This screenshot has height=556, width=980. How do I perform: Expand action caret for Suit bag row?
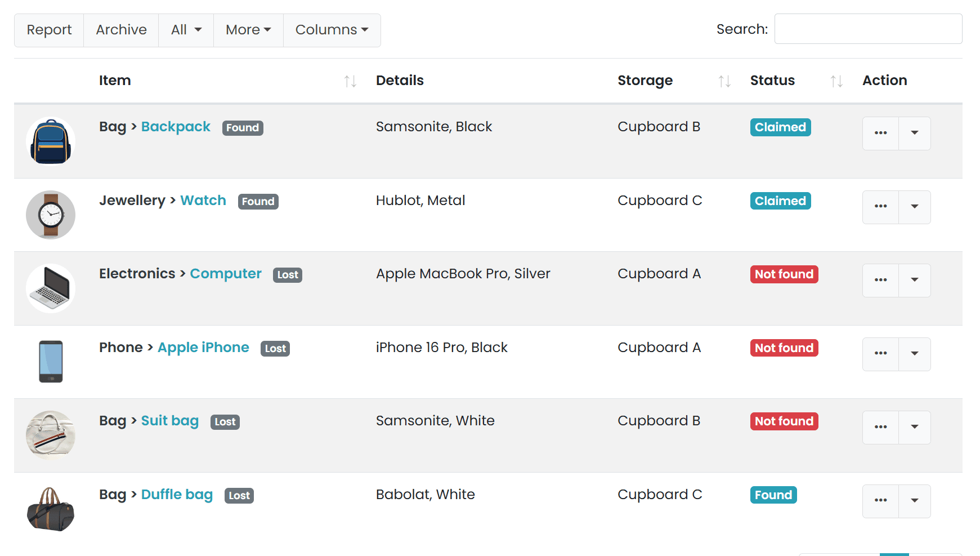915,427
